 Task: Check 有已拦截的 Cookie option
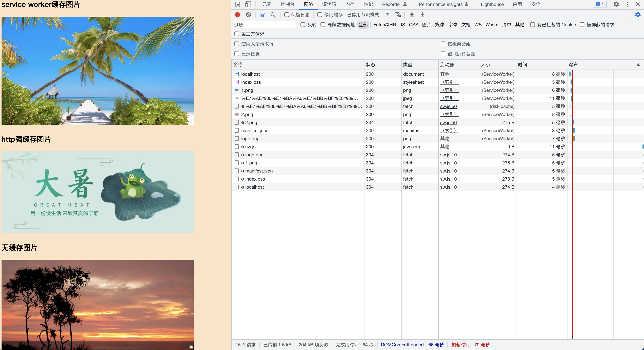(532, 25)
